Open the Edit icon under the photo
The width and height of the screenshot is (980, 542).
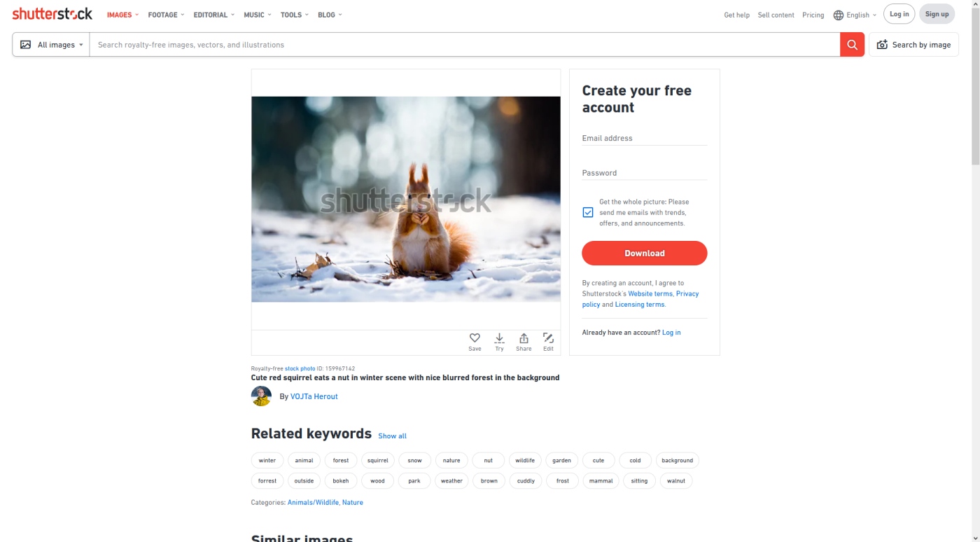pyautogui.click(x=548, y=338)
